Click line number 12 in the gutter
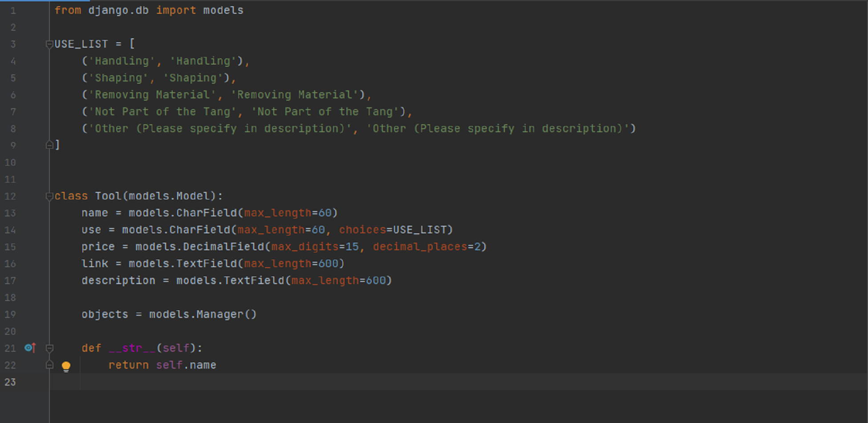868x423 pixels. pos(10,196)
